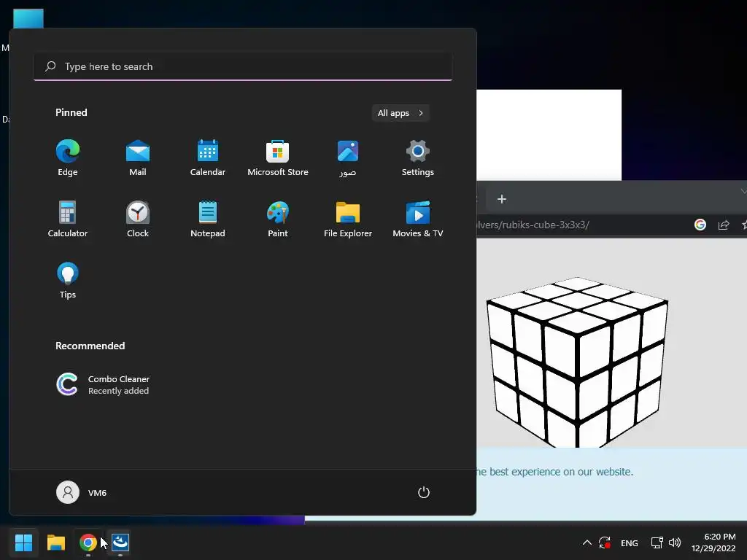Screen dimensions: 747x560
Task: Open a new tab in the browser
Action: point(502,199)
